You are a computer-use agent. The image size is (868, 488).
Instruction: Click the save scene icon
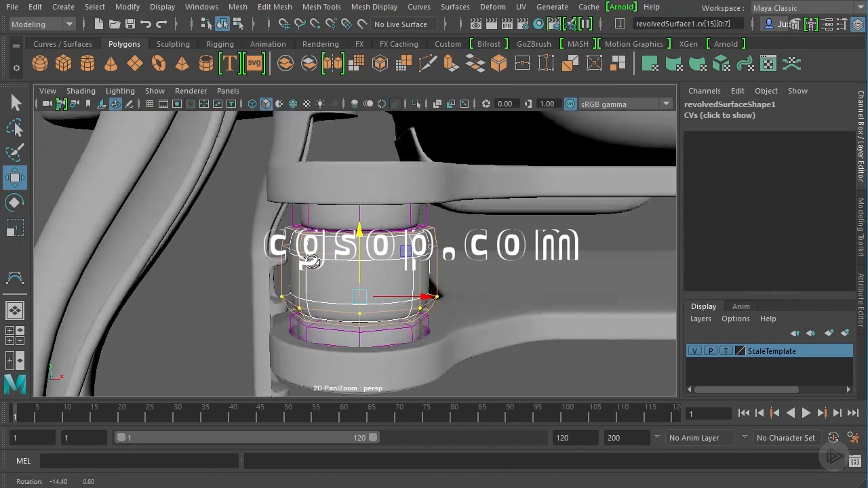pos(130,24)
